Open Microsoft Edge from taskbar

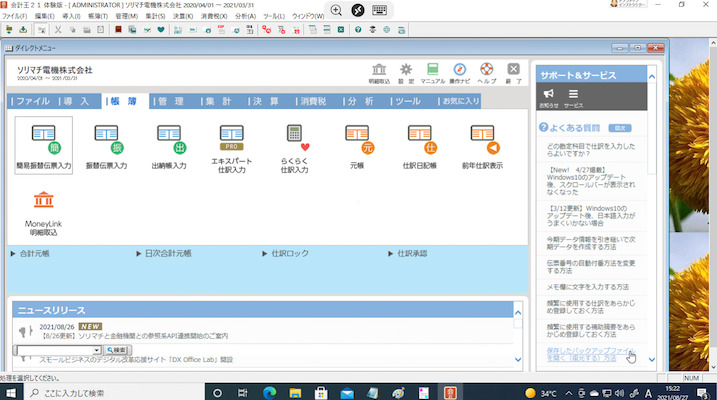pos(270,393)
